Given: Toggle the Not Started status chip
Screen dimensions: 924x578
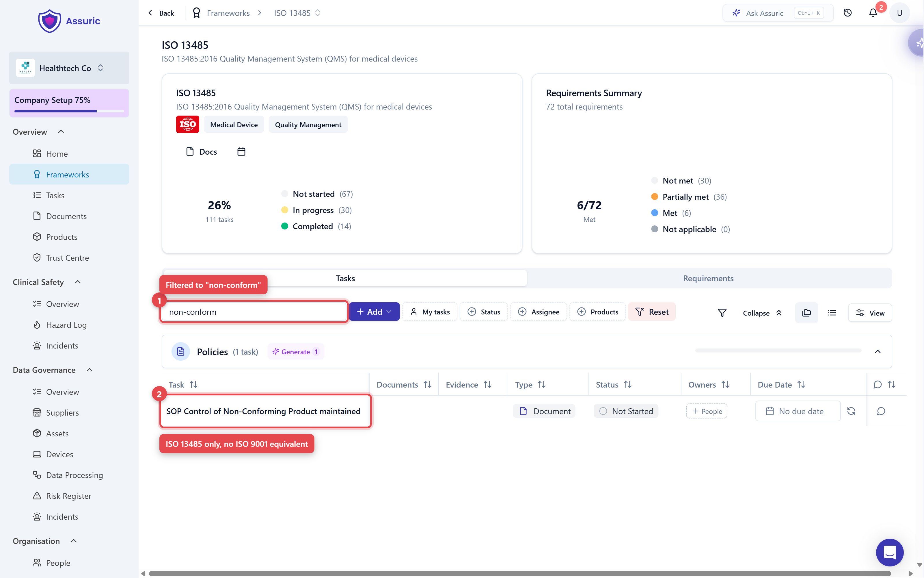Looking at the screenshot, I should click(x=626, y=411).
